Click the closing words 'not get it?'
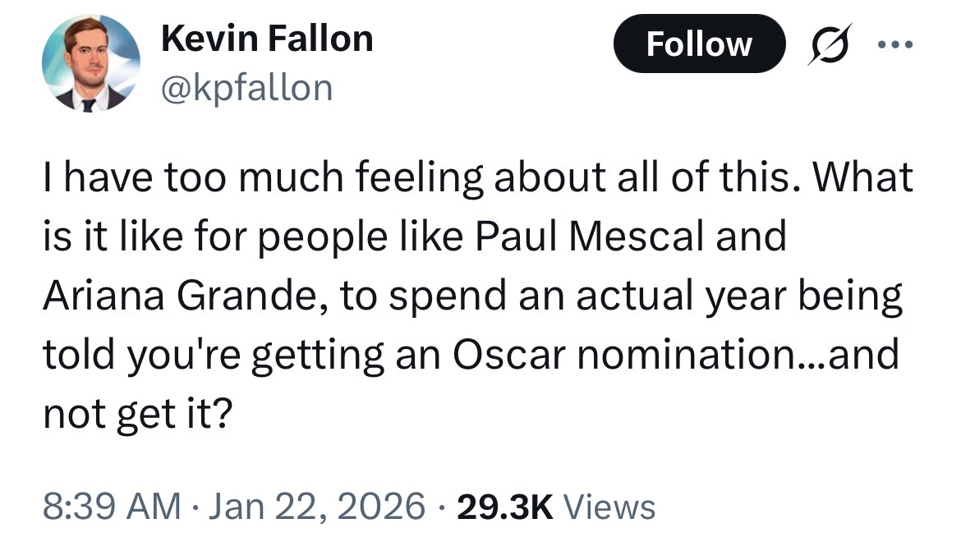Screen dimensions: 961x560 coord(137,415)
